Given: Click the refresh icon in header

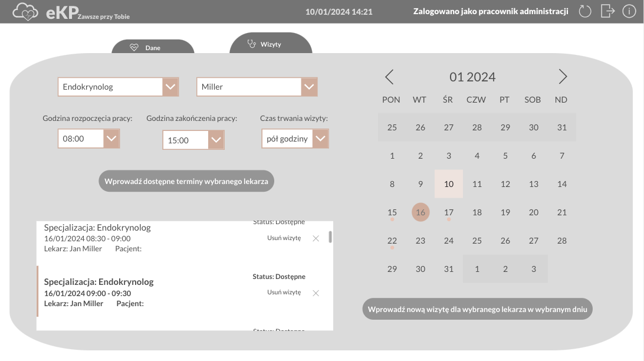Looking at the screenshot, I should 584,11.
